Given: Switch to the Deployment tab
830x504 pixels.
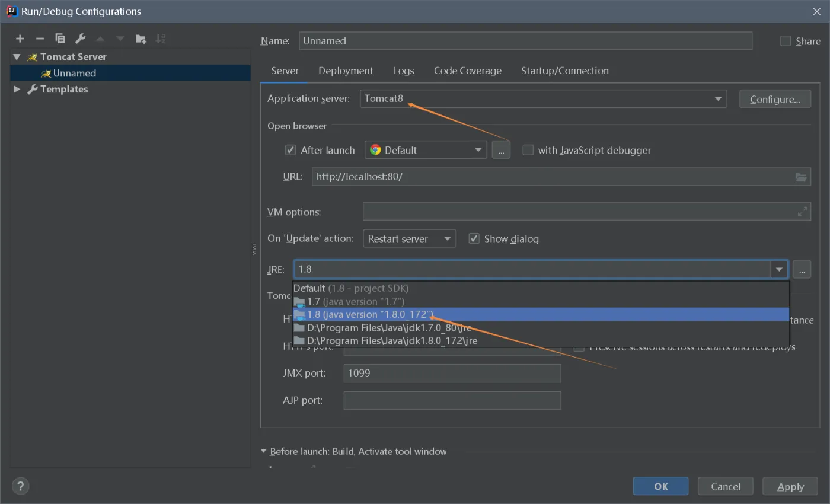Looking at the screenshot, I should point(346,71).
